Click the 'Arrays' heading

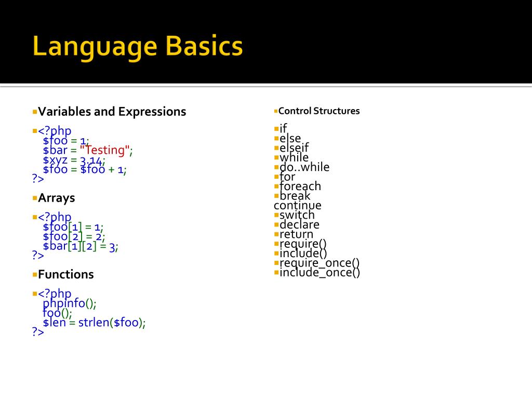pos(56,198)
